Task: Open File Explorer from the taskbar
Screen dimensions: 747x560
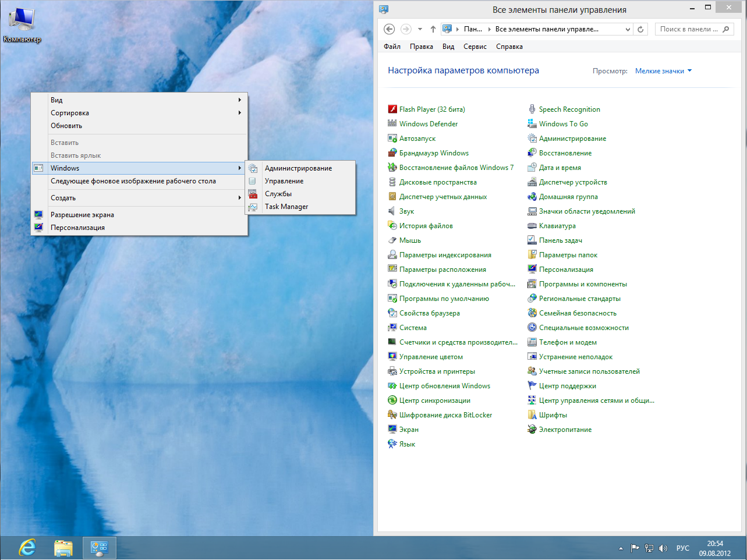Action: pos(63,548)
